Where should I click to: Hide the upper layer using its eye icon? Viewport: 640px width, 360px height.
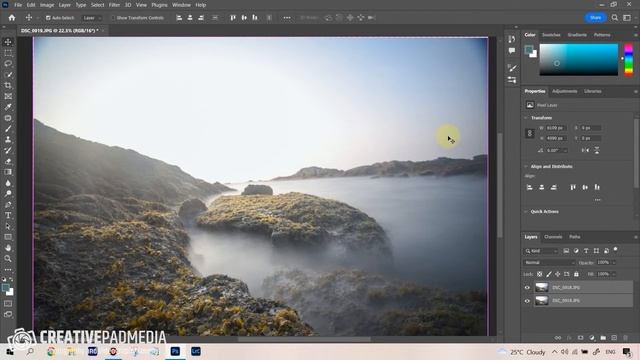point(527,288)
